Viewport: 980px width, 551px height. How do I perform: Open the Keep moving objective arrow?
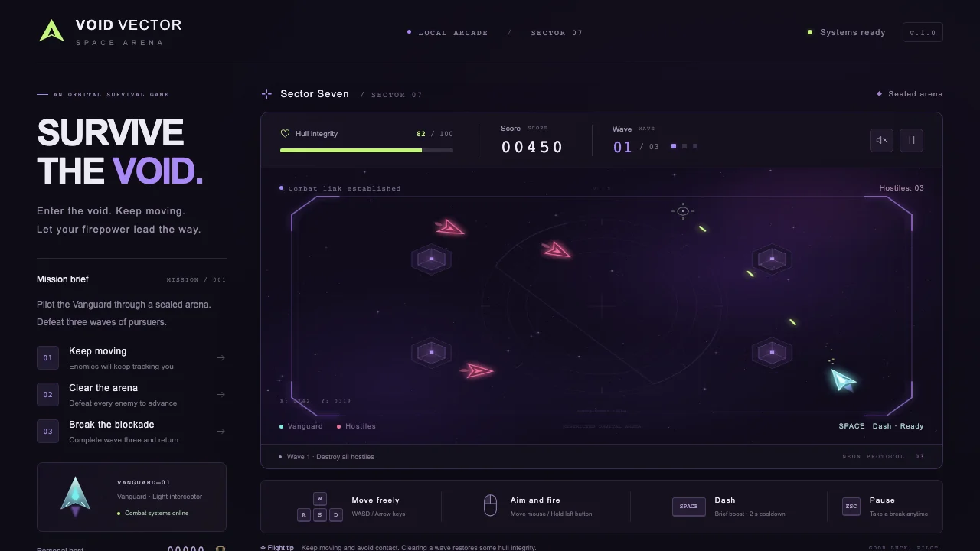pos(220,358)
